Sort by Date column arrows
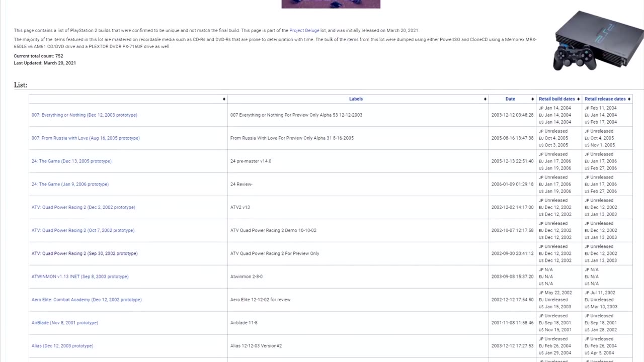The width and height of the screenshot is (644, 362). tap(532, 99)
